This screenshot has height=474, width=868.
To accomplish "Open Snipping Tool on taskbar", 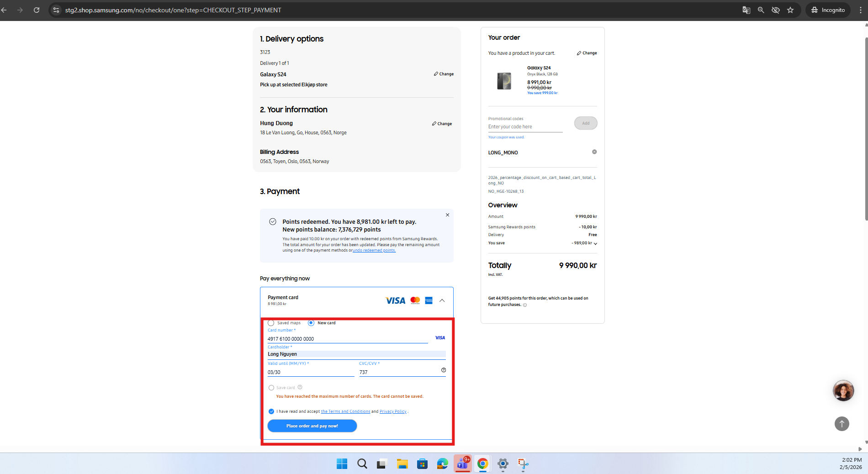I will pyautogui.click(x=523, y=464).
